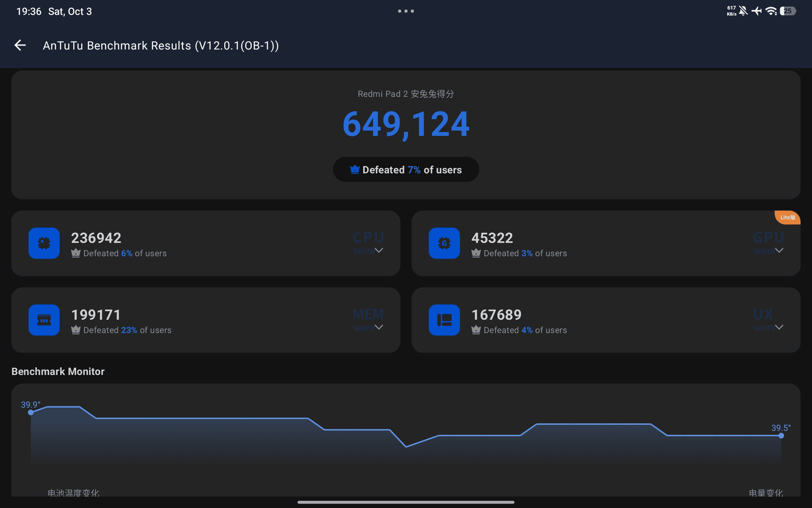Click the 39.5° ending temperature point

(x=781, y=435)
